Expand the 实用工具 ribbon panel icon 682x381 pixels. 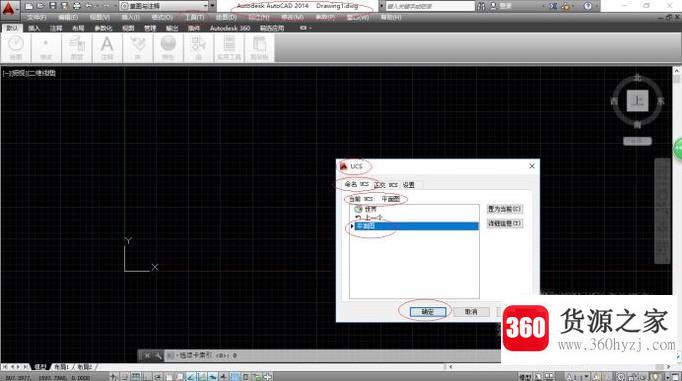pyautogui.click(x=229, y=48)
